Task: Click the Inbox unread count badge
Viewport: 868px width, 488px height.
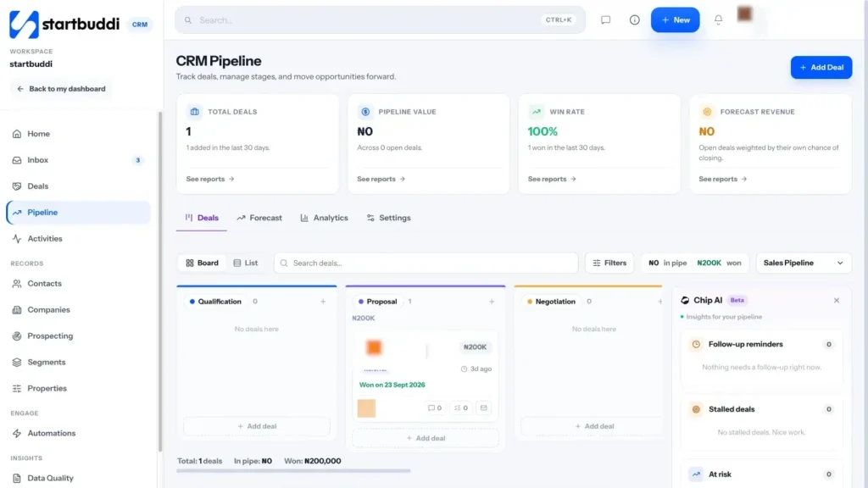Action: [138, 160]
